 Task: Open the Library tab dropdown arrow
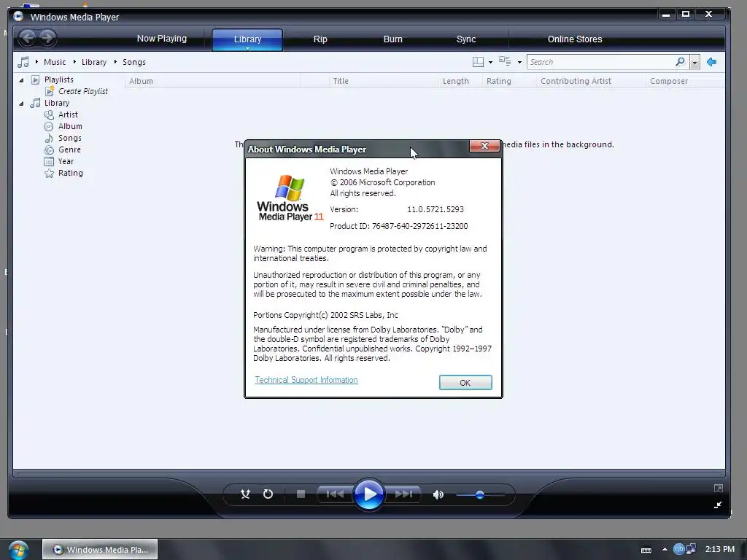click(247, 48)
